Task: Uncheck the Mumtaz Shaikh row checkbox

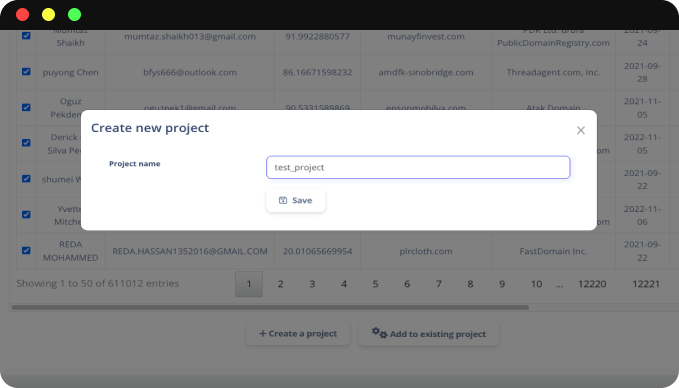Action: [x=26, y=36]
